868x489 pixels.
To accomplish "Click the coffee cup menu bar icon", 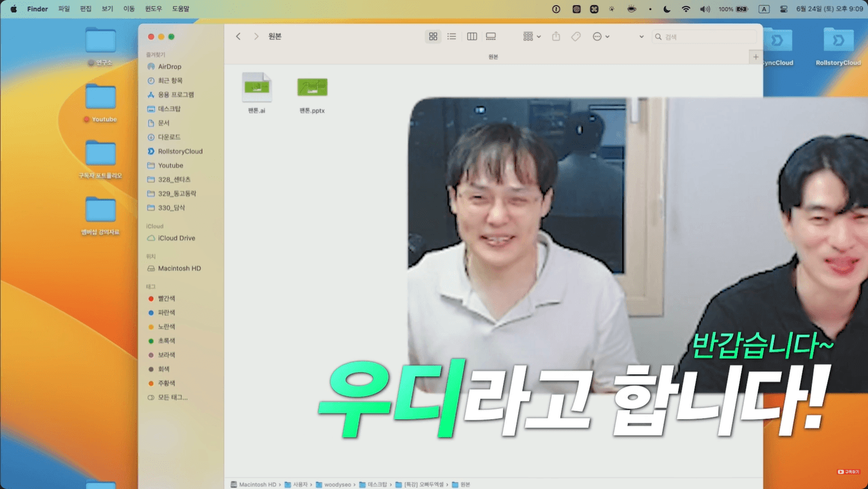I will tap(631, 9).
